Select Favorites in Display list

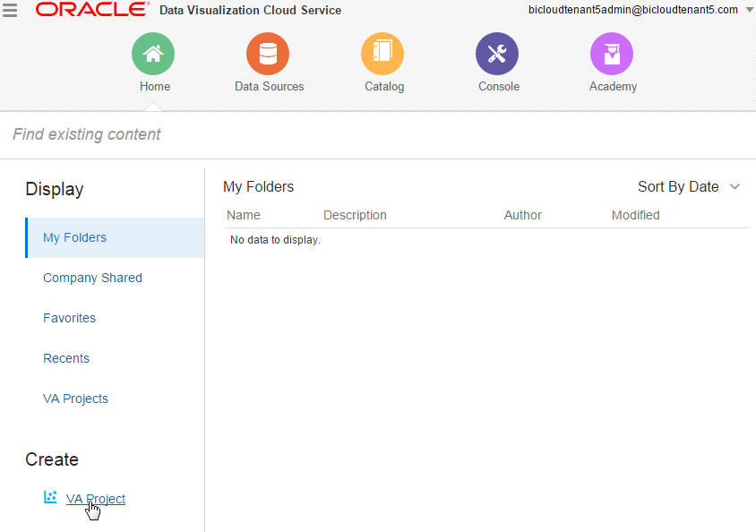[70, 318]
